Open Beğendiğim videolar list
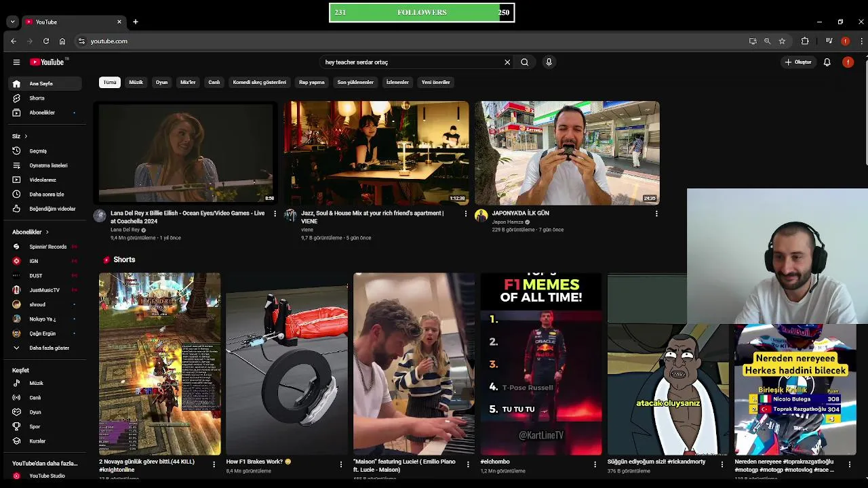Image resolution: width=868 pixels, height=488 pixels. 45,209
